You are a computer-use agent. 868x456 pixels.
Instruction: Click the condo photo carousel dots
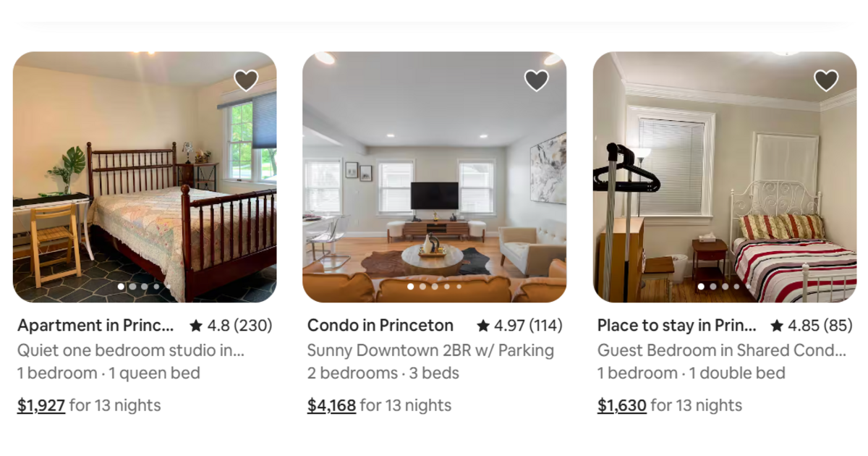coord(434,287)
